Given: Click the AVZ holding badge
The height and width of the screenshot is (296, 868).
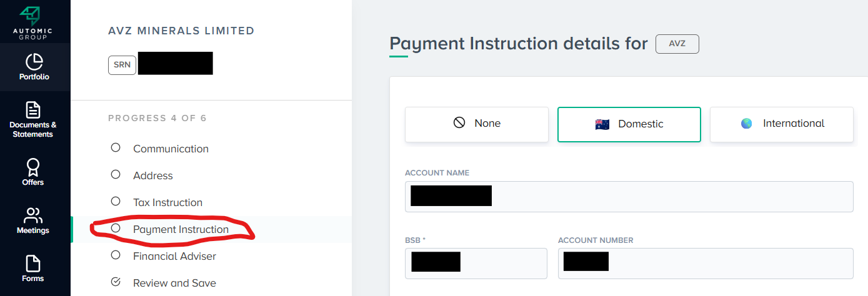Looking at the screenshot, I should 677,44.
